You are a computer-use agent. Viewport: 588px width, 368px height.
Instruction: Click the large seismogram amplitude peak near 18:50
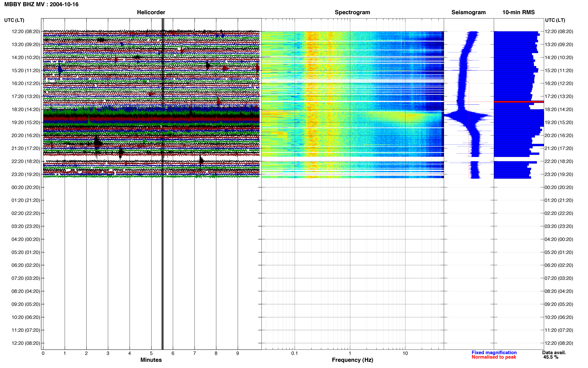pos(468,116)
